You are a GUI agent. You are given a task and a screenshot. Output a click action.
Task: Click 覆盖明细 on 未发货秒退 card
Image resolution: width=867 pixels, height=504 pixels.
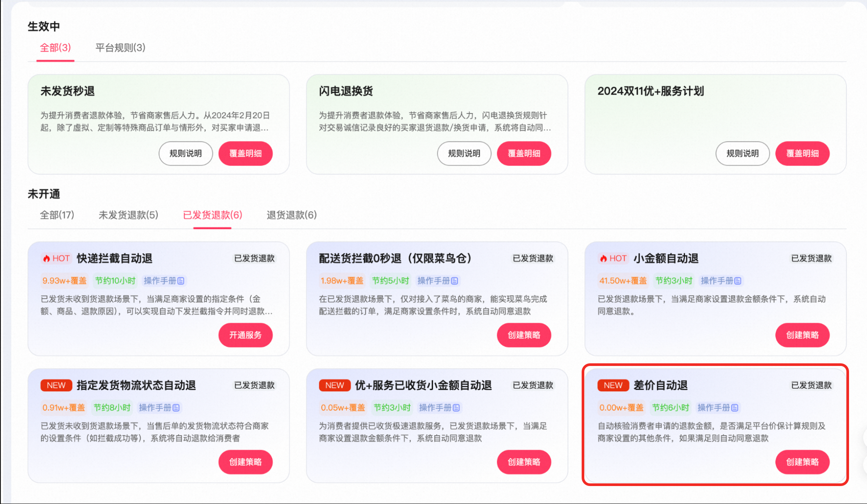point(245,153)
